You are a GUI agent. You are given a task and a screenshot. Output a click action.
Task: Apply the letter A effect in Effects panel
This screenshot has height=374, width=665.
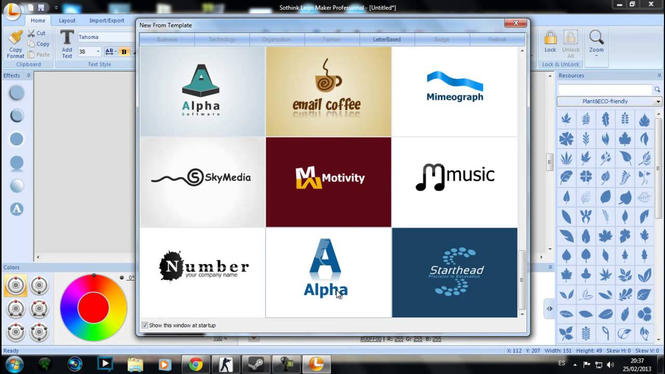17,209
